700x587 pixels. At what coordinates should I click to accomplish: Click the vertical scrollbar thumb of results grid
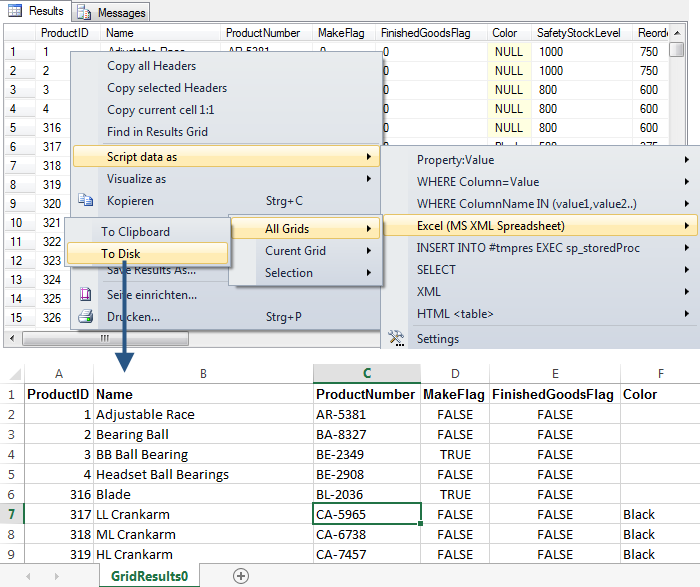(x=677, y=49)
